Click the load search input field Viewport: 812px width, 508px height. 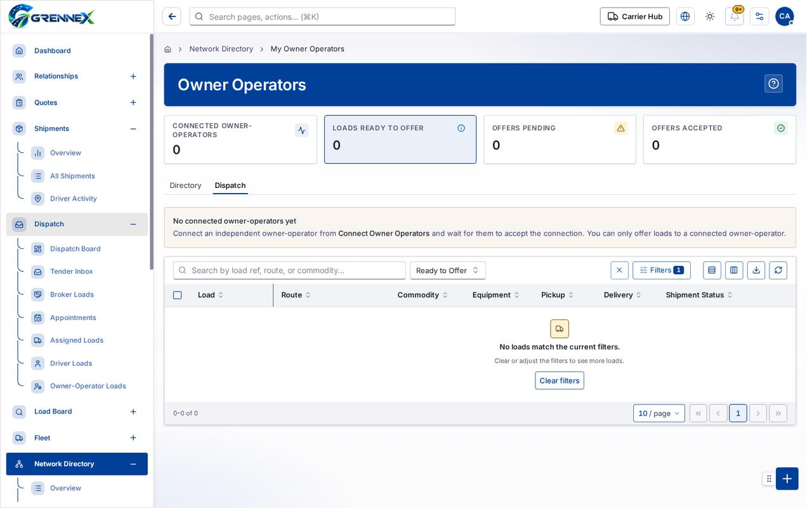pos(289,271)
